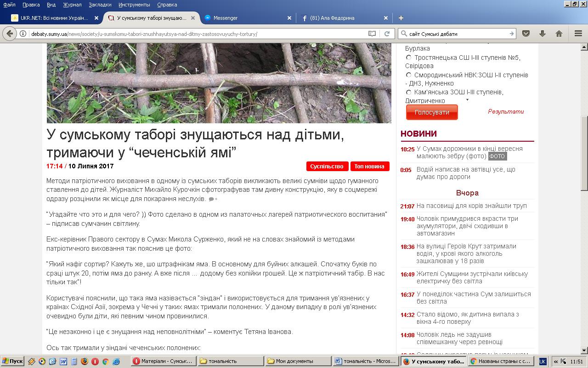Viewport: 588px width, 368px height.
Task: Click the Суспільство category tag
Action: pos(327,166)
